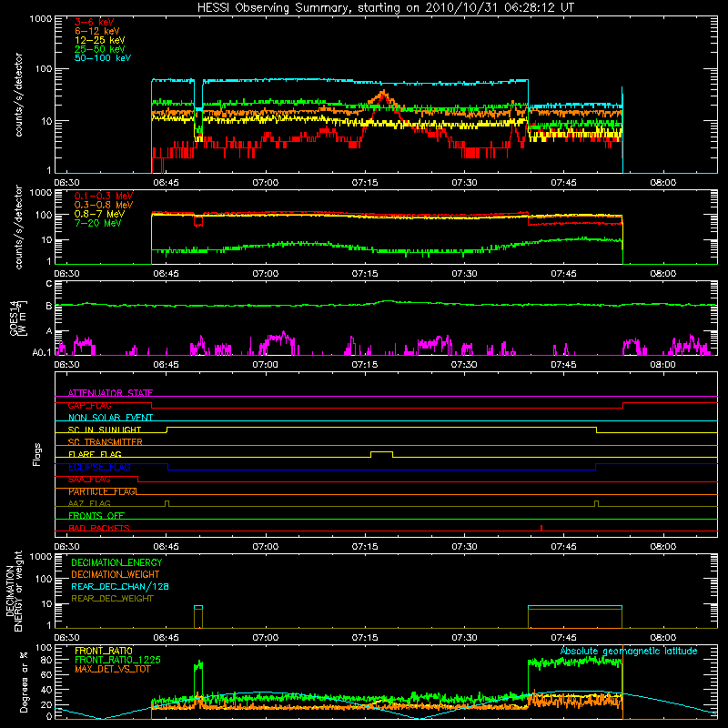Viewport: 728px width, 728px height.
Task: Select the 3-6 keV legend label
Action: pyautogui.click(x=94, y=22)
